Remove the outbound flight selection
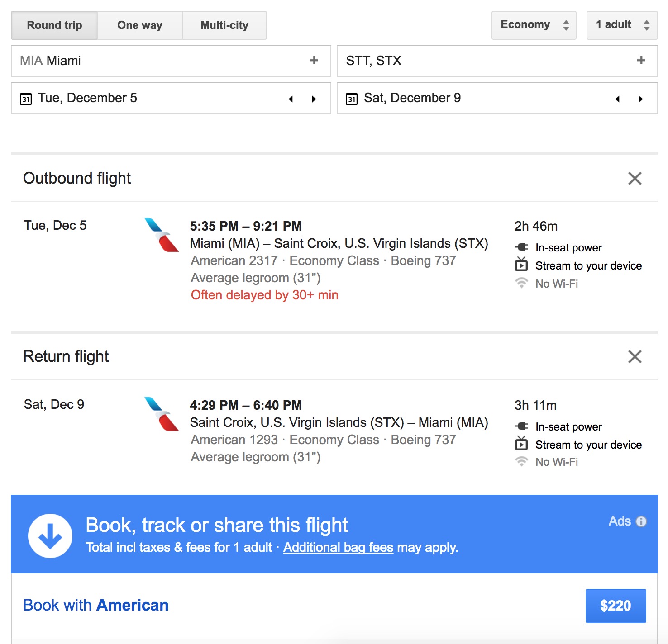 pos(635,179)
